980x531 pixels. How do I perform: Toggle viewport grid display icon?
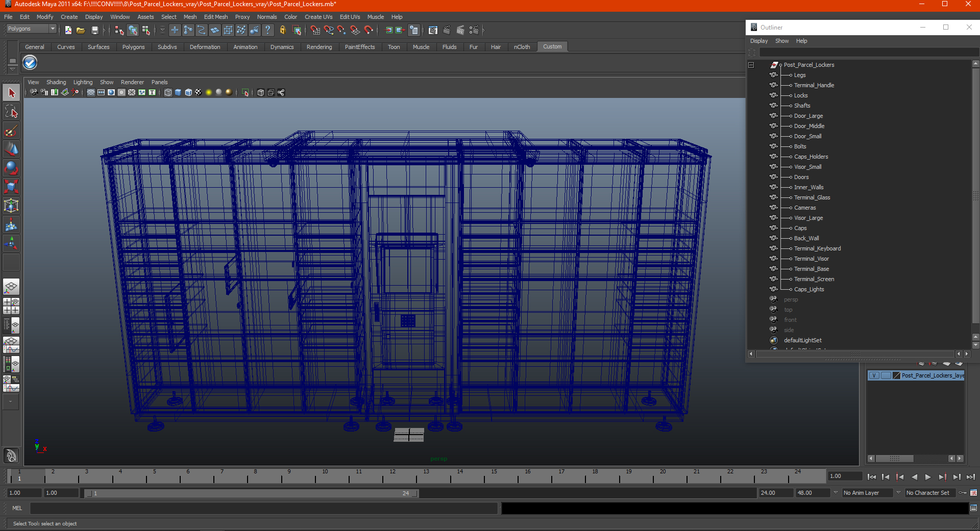click(91, 92)
